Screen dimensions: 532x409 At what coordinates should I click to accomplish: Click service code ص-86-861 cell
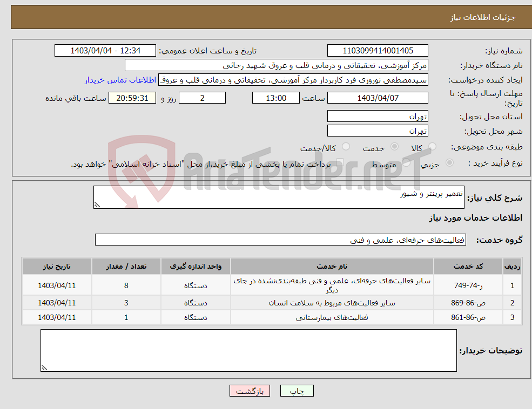pos(468,317)
